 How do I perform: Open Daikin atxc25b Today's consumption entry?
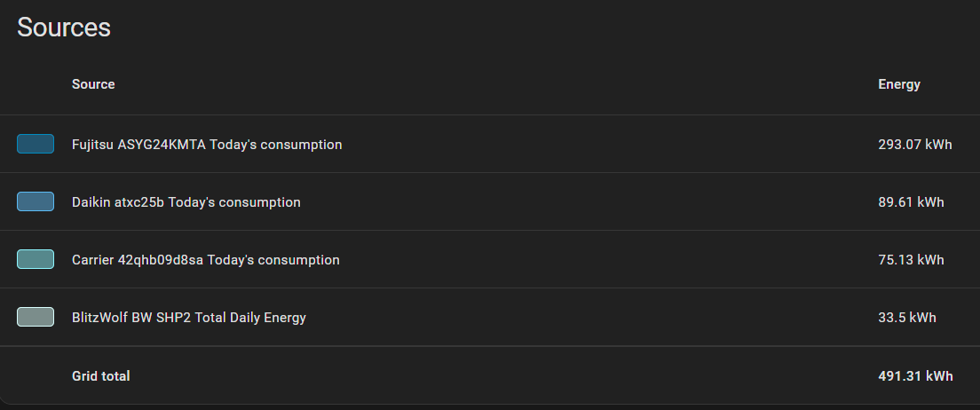click(186, 201)
